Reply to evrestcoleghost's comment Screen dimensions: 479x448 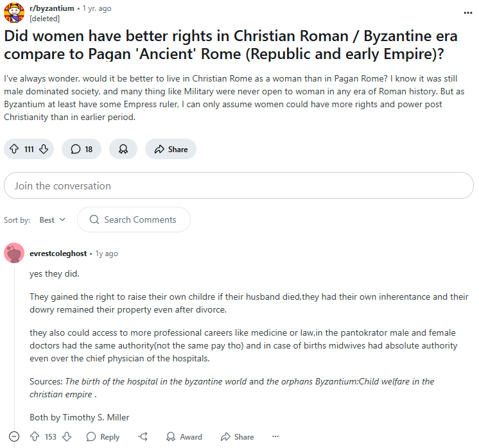tap(103, 436)
